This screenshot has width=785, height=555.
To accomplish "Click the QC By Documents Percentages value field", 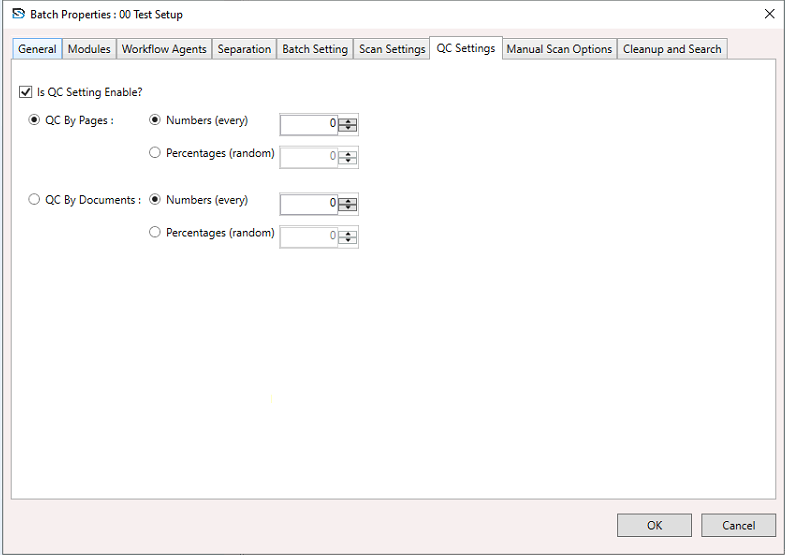I will pyautogui.click(x=309, y=236).
